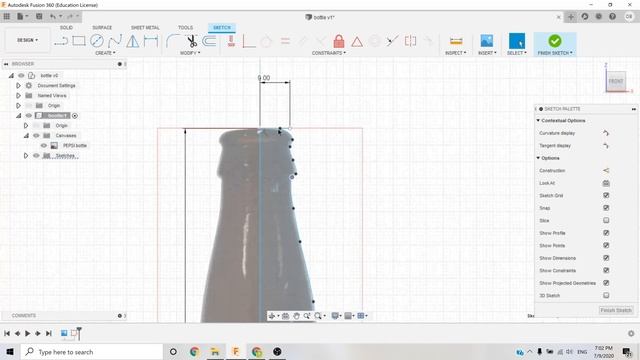This screenshot has height=360, width=640.
Task: Apply the Midpoint triangle constraint
Action: pos(357,42)
